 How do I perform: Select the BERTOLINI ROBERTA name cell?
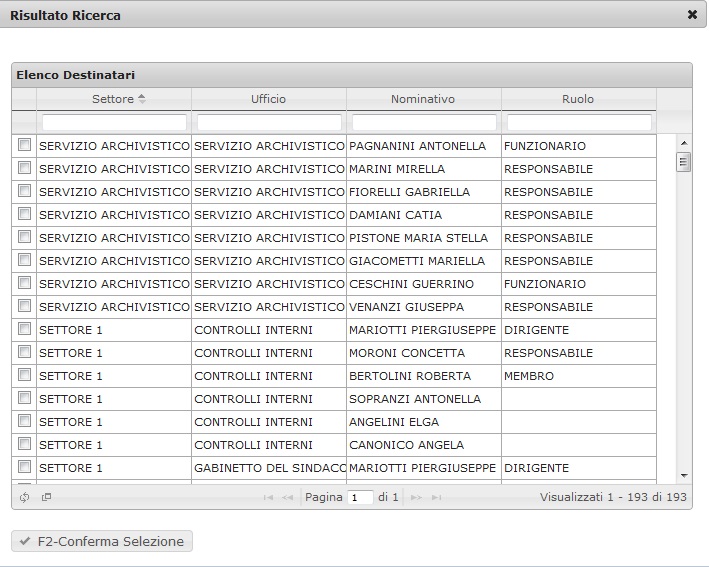410,376
